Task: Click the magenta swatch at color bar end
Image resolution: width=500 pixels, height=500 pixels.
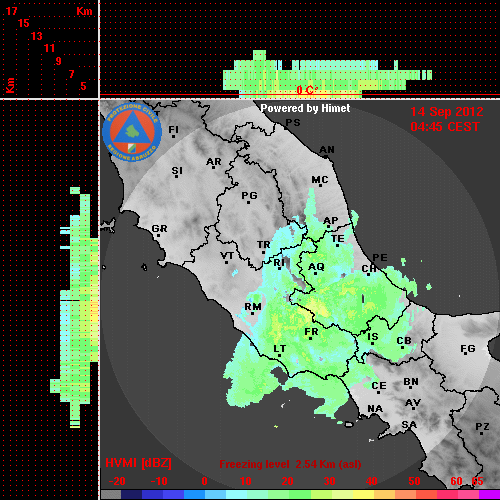Action: 489,495
